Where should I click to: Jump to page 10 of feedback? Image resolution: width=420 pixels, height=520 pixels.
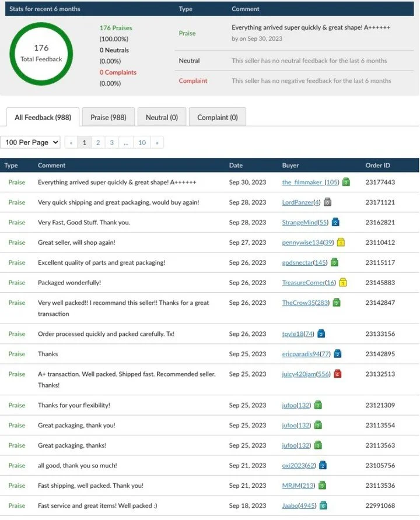[142, 143]
